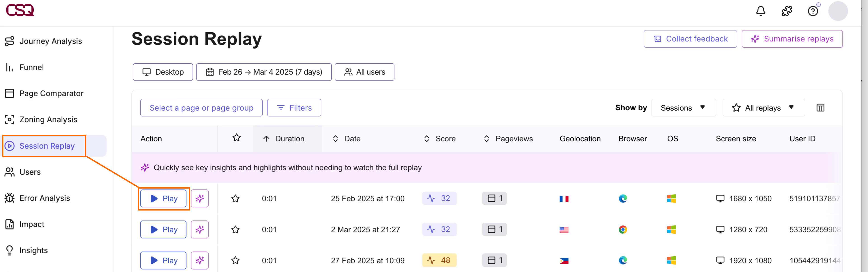
Task: Open the Error Analysis section
Action: coord(45,198)
